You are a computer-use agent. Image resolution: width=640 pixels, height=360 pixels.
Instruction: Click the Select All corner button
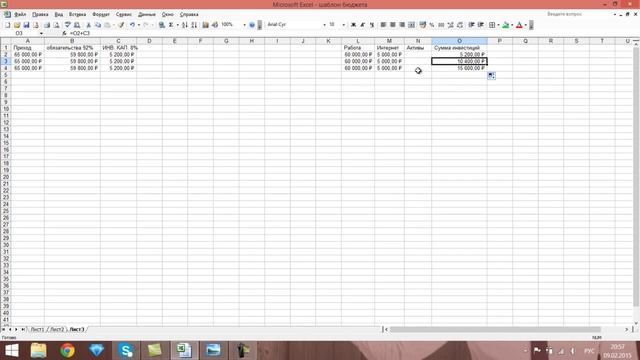click(6, 41)
